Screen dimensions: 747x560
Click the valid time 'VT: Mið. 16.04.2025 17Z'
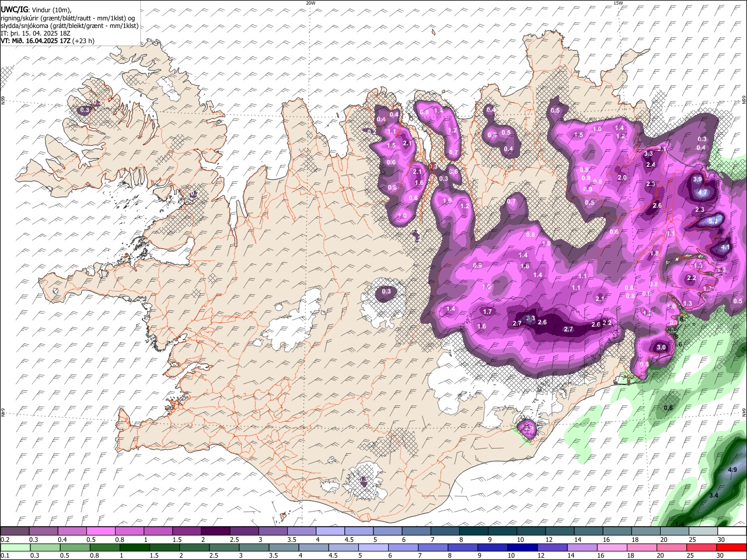(36, 41)
